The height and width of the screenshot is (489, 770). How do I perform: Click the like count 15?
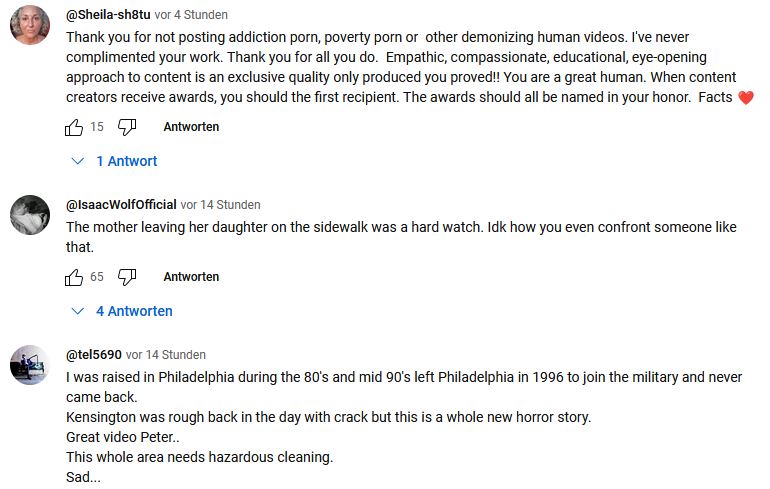click(97, 127)
